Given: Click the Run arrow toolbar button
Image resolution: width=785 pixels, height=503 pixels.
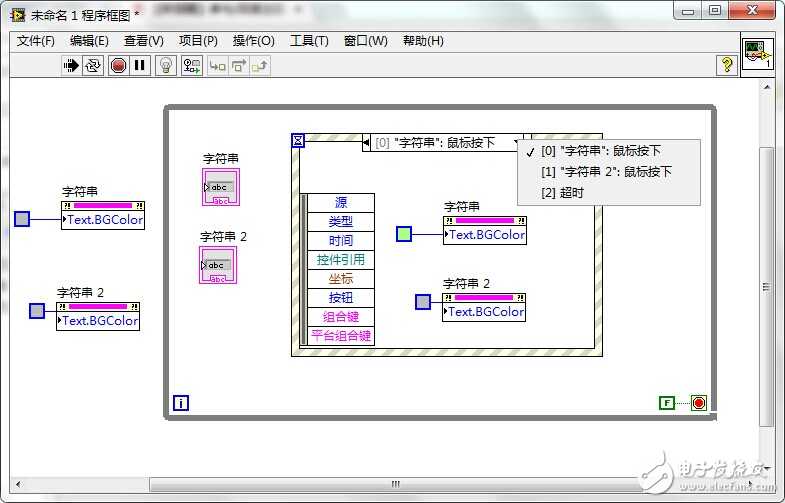Looking at the screenshot, I should point(71,66).
